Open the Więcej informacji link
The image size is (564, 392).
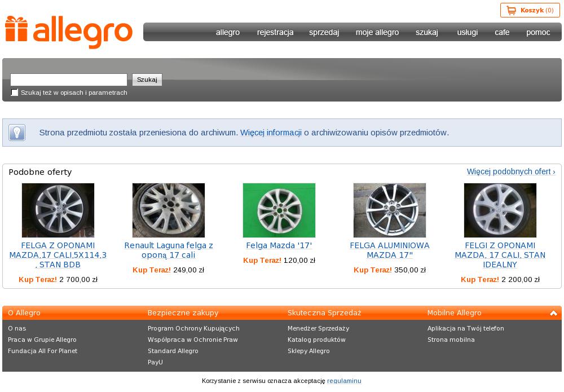click(x=271, y=133)
